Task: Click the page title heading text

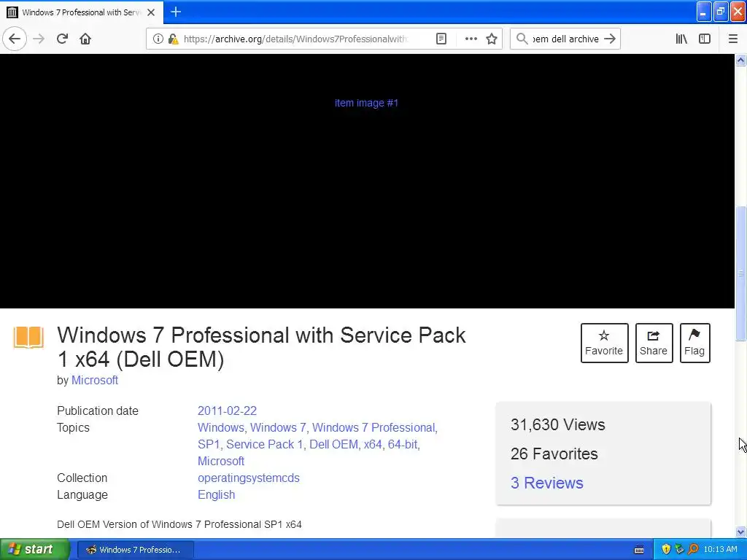Action: (261, 347)
